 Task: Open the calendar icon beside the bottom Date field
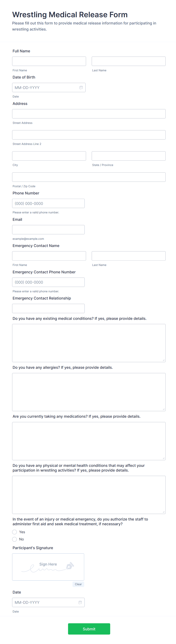click(80, 602)
